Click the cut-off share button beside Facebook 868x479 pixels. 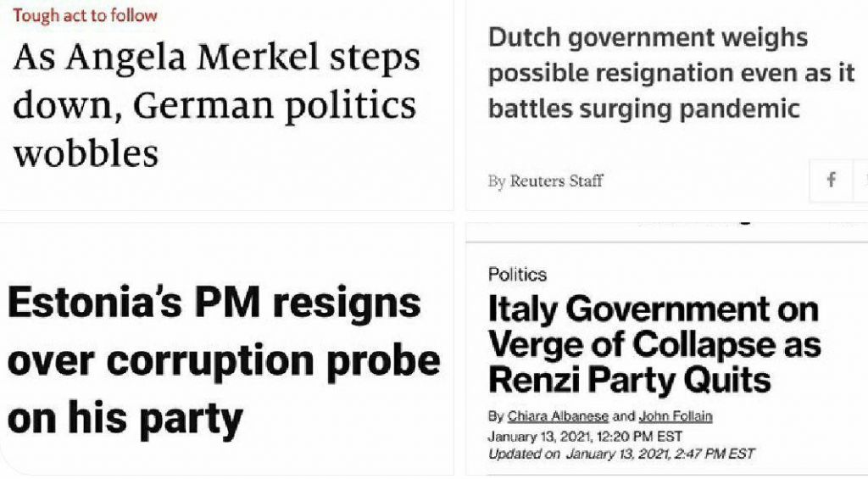[861, 180]
